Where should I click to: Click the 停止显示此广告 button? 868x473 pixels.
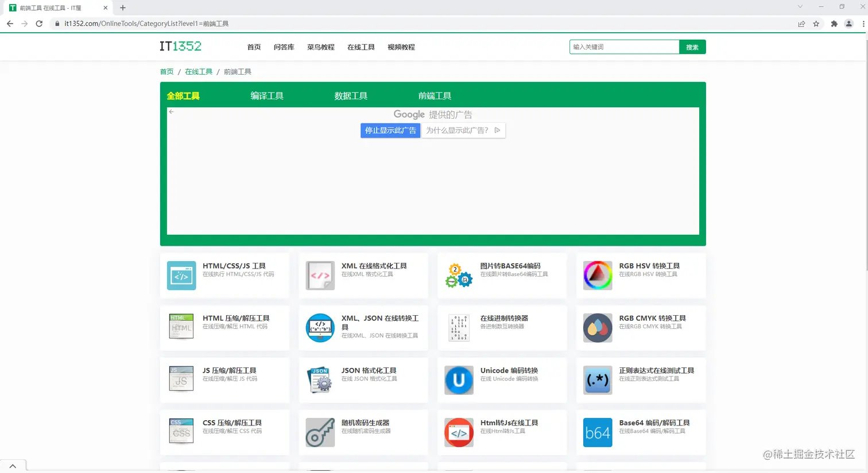390,130
